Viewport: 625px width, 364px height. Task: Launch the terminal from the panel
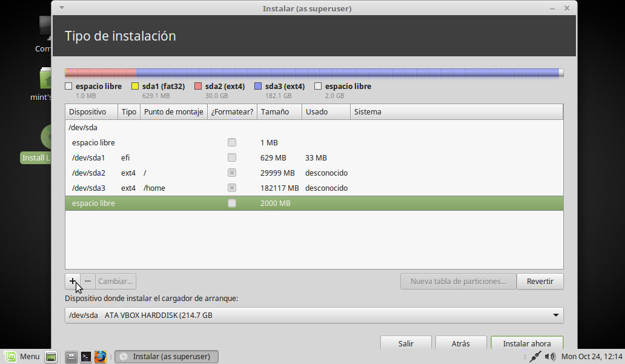[86, 357]
